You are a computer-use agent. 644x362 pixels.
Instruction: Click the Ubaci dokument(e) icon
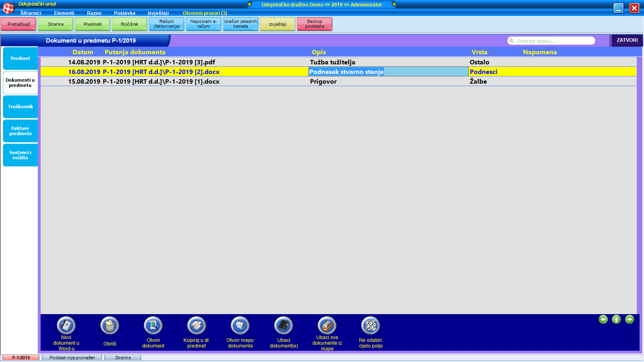click(284, 325)
